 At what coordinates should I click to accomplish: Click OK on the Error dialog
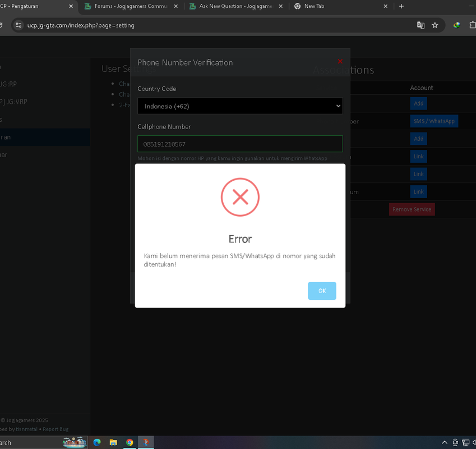pos(322,291)
